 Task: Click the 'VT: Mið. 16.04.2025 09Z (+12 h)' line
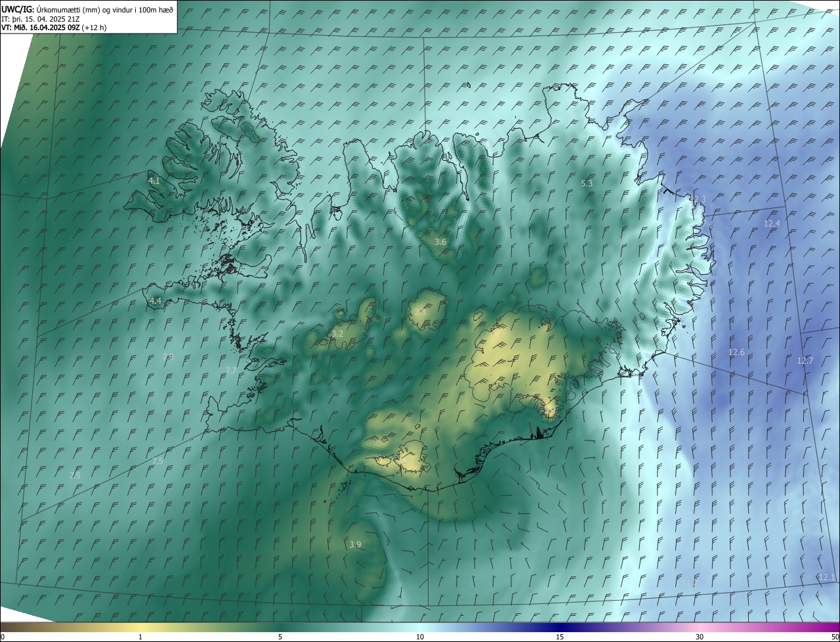point(54,28)
